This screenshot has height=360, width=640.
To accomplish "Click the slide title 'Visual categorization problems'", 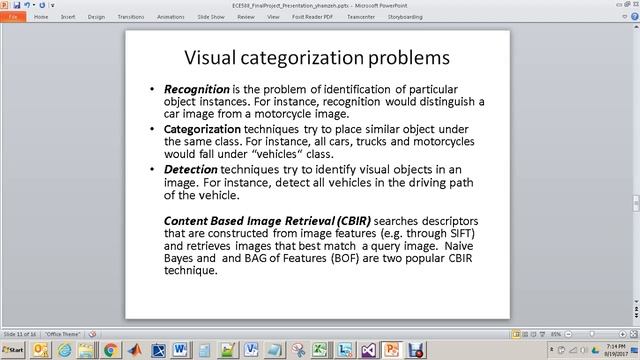I will point(317,58).
